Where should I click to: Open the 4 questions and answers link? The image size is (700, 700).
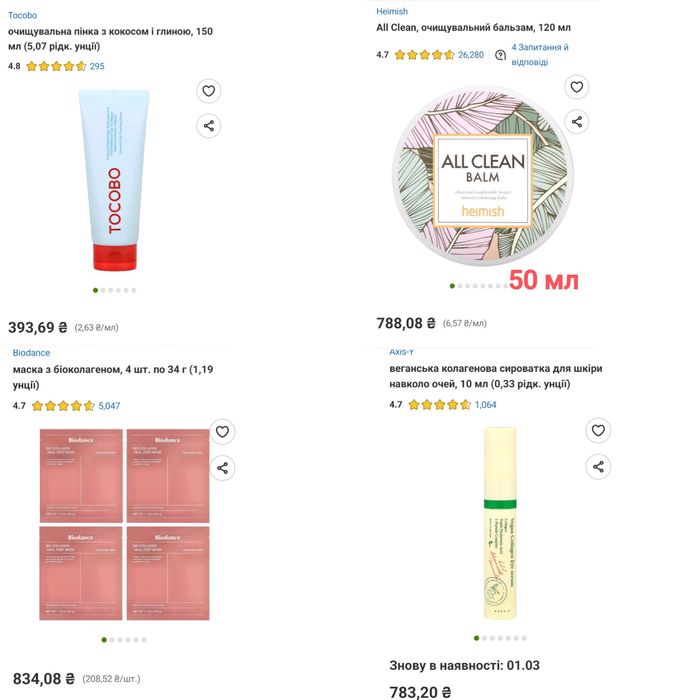point(540,54)
